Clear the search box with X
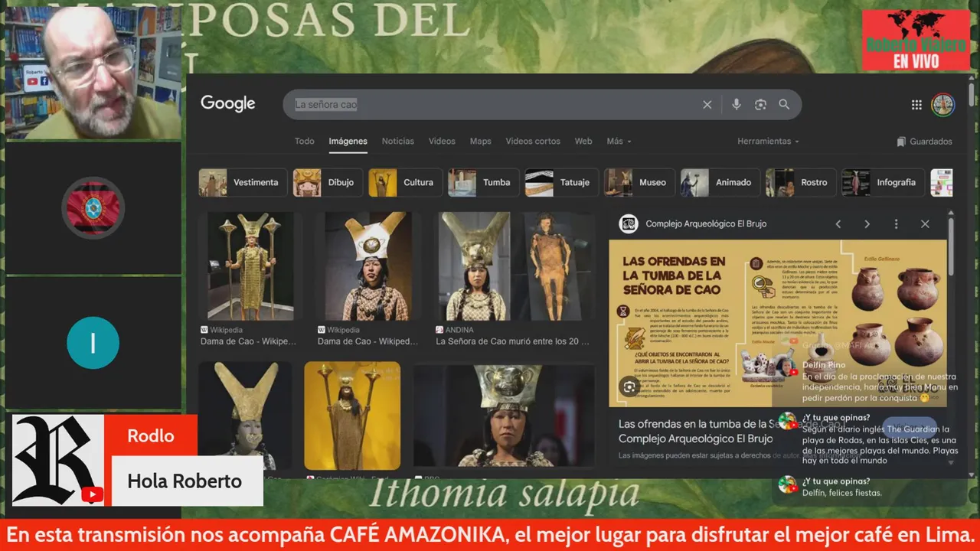This screenshot has height=551, width=980. click(x=707, y=104)
